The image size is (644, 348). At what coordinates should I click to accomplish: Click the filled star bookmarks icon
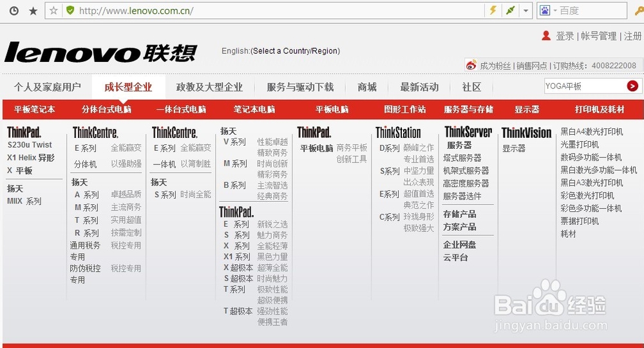point(33,11)
